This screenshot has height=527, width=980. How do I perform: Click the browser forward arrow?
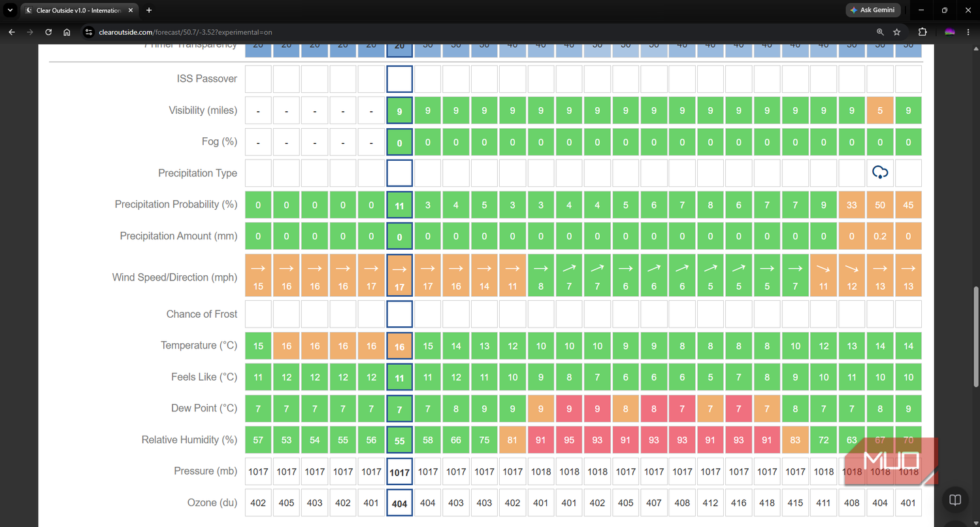[x=30, y=32]
